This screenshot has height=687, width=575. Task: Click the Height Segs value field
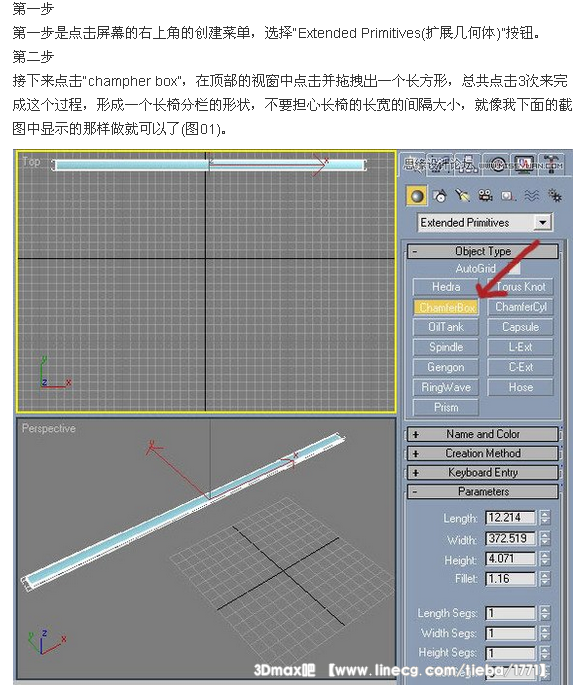[511, 653]
